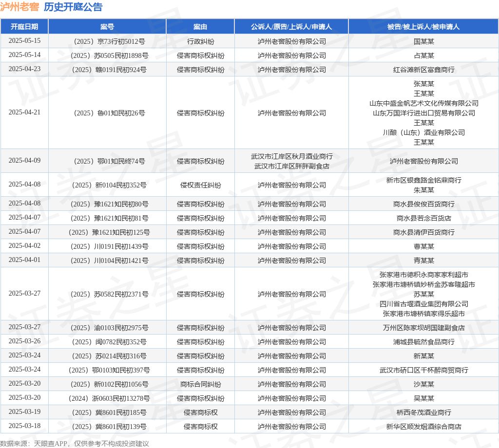Image resolution: width=499 pixels, height=448 pixels.
Task: Click defendant 武汉市硚口区千杯醉商贸商行
Action: (423, 371)
